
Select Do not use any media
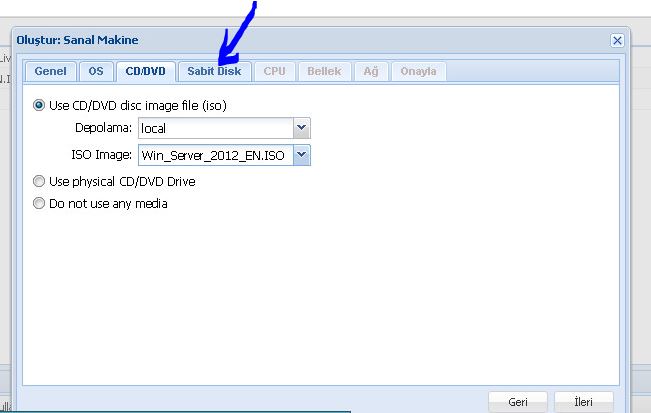(40, 204)
